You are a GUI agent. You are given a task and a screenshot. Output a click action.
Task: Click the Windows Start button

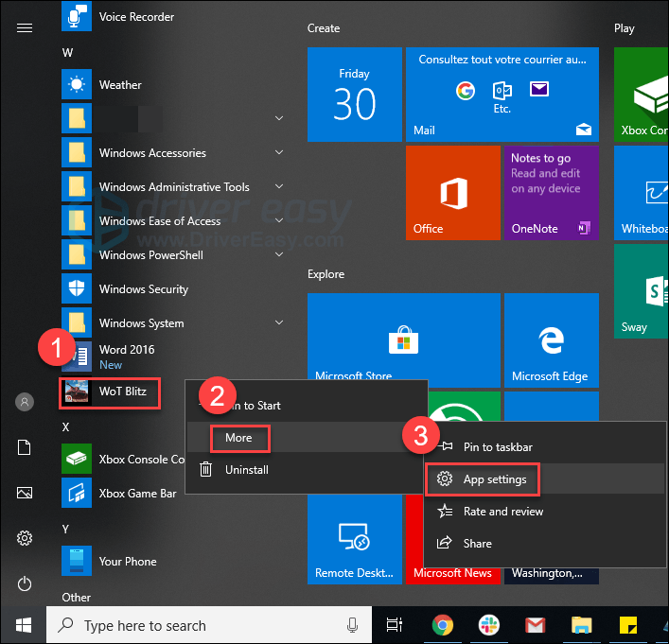[x=24, y=625]
